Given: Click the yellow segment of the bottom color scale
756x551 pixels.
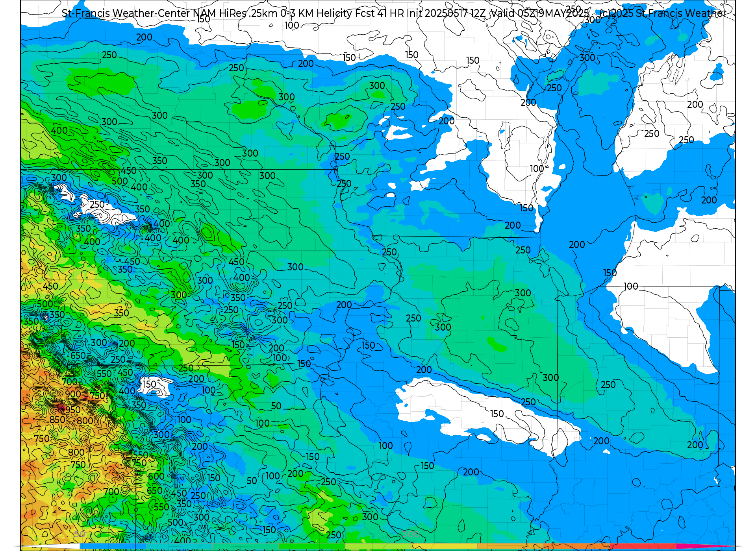Looking at the screenshot, I should [444, 547].
